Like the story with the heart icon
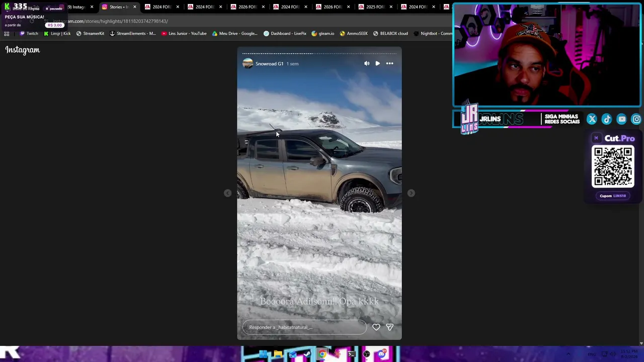The image size is (644, 362). (x=376, y=327)
